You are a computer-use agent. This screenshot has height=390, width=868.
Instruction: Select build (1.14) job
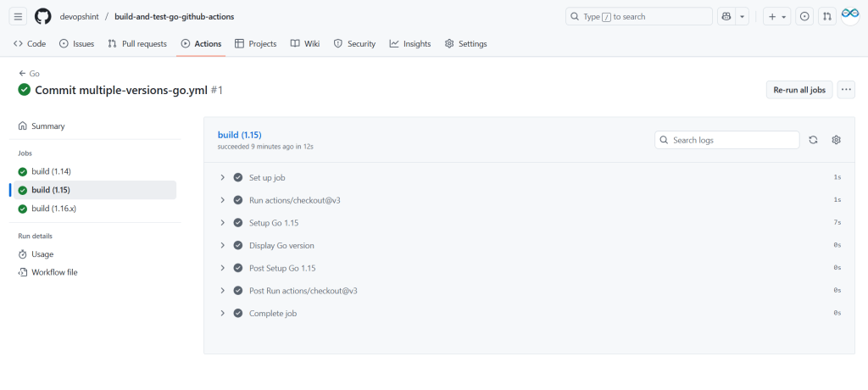(93, 172)
